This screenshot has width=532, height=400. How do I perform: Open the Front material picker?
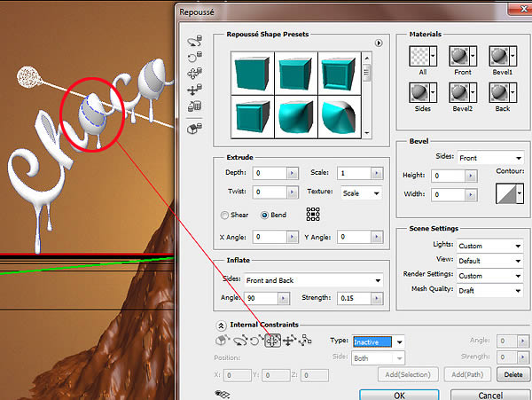[x=463, y=56]
